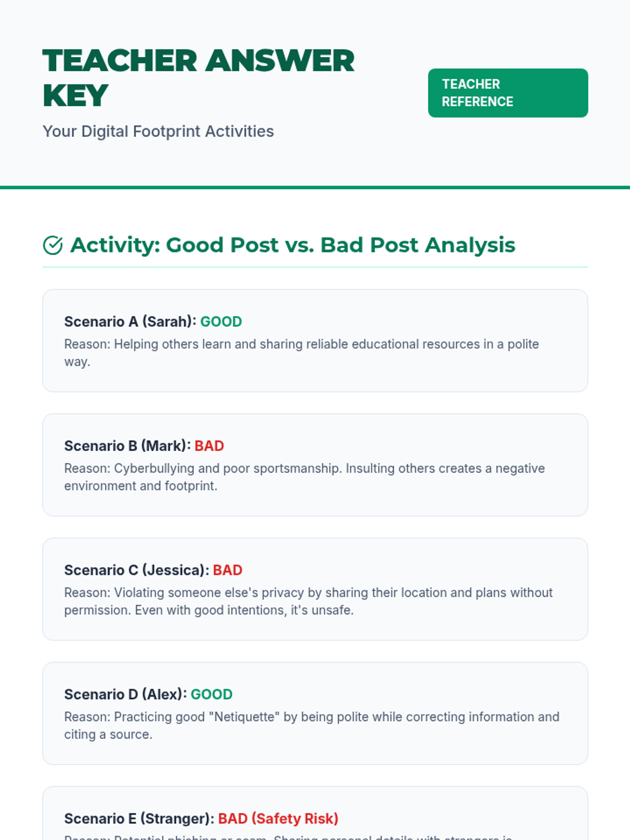Viewport: 630px width, 840px height.
Task: Click the Good Post vs. Bad Post Analysis heading
Action: [x=293, y=245]
